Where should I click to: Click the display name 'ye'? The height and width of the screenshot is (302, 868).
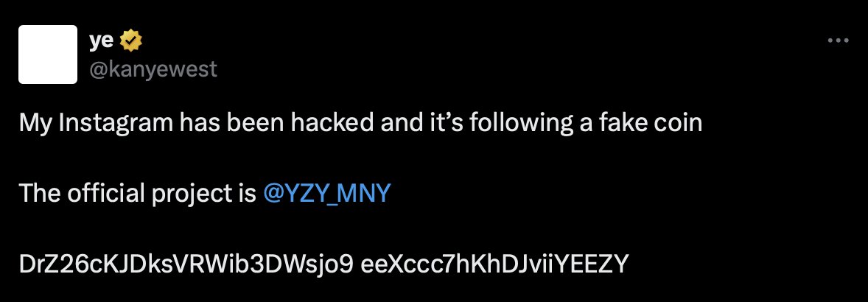[x=101, y=41]
